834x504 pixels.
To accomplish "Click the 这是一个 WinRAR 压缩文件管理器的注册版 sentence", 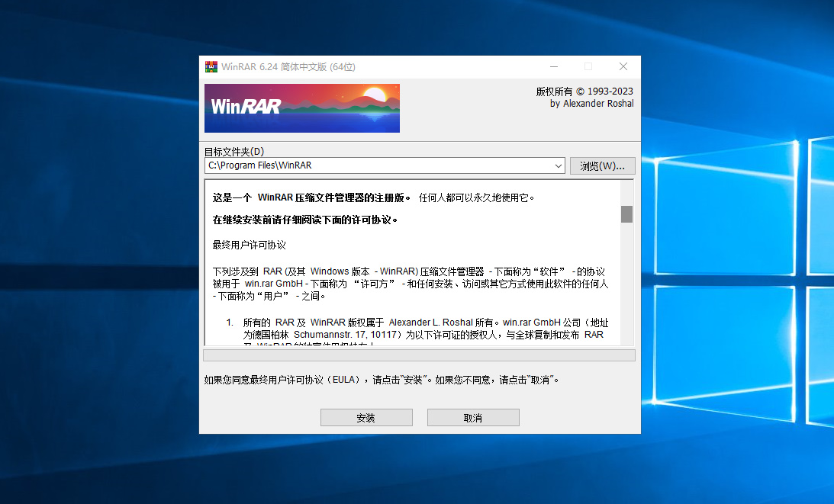I will 311,197.
